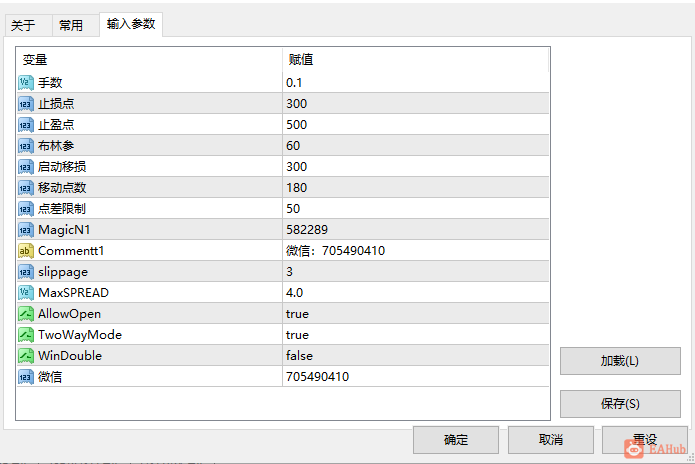
Task: Click the boolean icon beside WinDouble
Action: [x=26, y=356]
